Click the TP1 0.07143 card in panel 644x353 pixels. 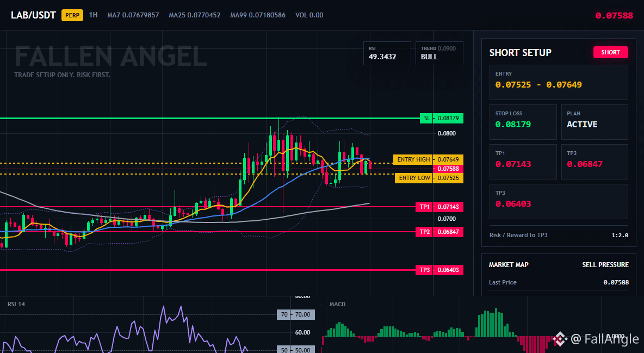tap(523, 162)
